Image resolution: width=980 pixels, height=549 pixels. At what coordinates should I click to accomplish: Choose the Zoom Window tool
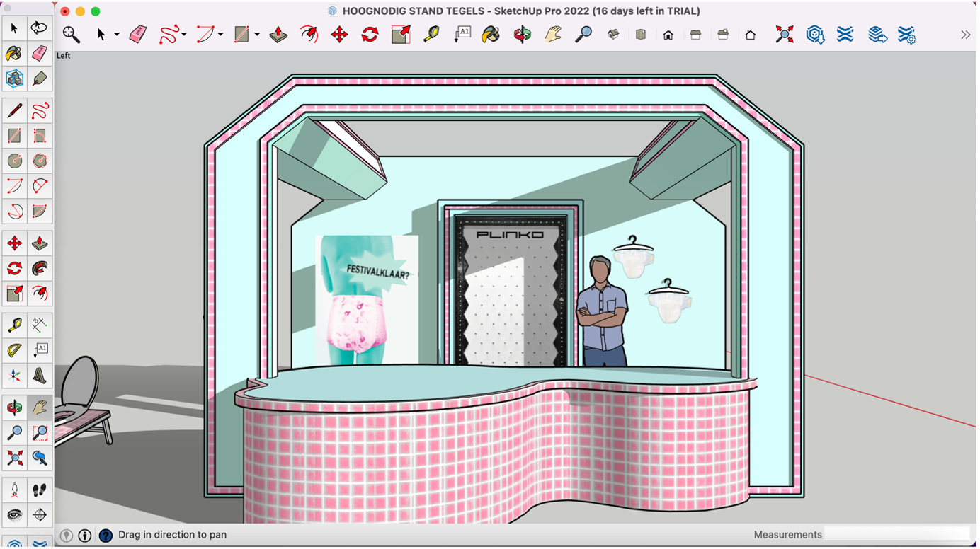click(x=40, y=433)
